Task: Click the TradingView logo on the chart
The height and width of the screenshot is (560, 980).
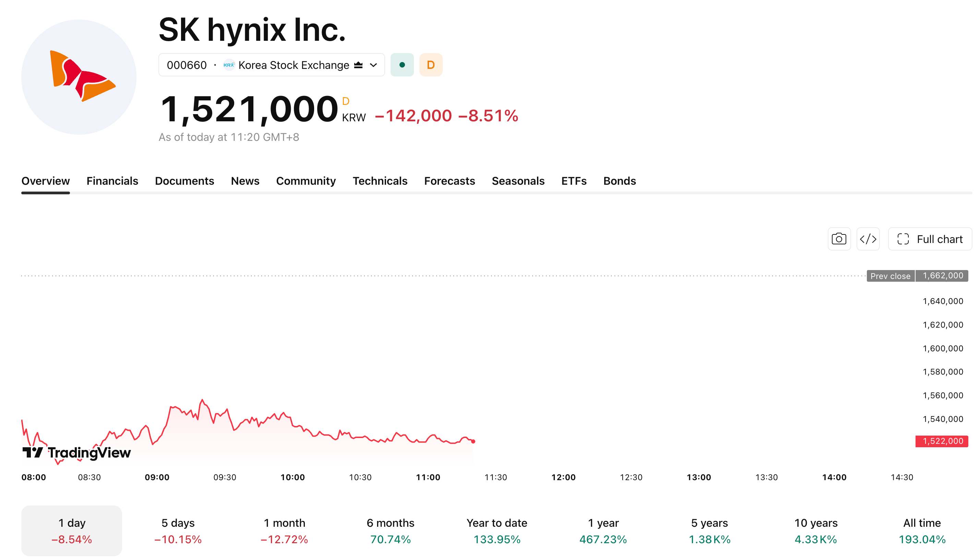Action: point(76,453)
